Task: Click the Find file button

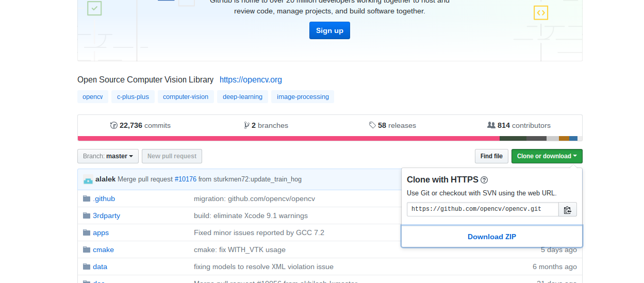Action: pyautogui.click(x=491, y=156)
